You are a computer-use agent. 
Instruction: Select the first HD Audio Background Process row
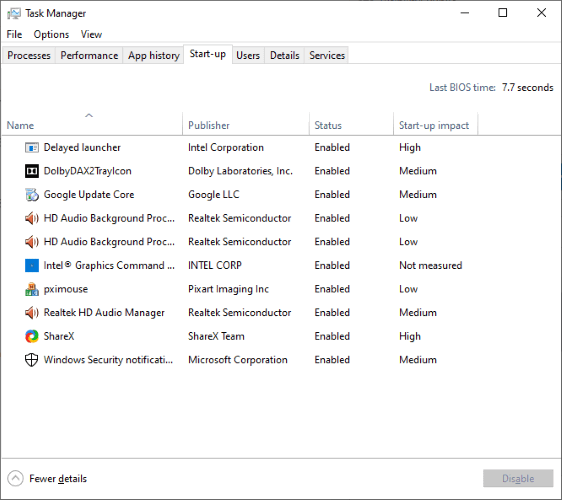click(281, 218)
